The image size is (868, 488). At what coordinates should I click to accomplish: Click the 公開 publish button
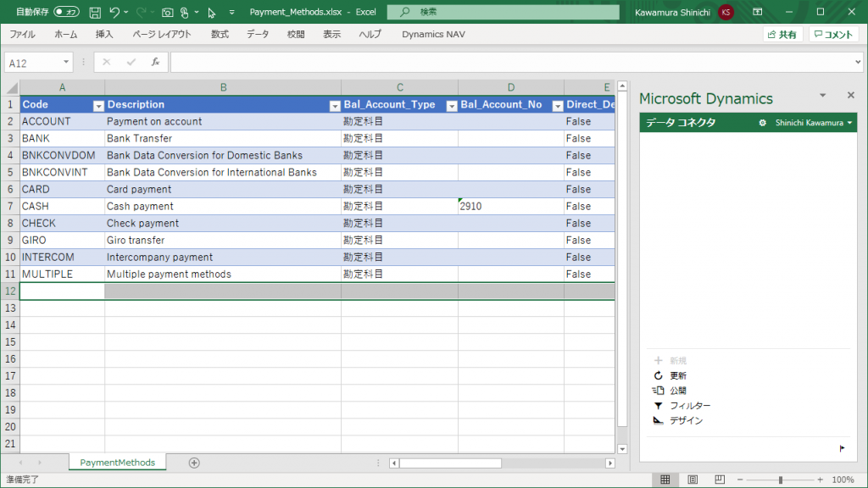tap(670, 391)
